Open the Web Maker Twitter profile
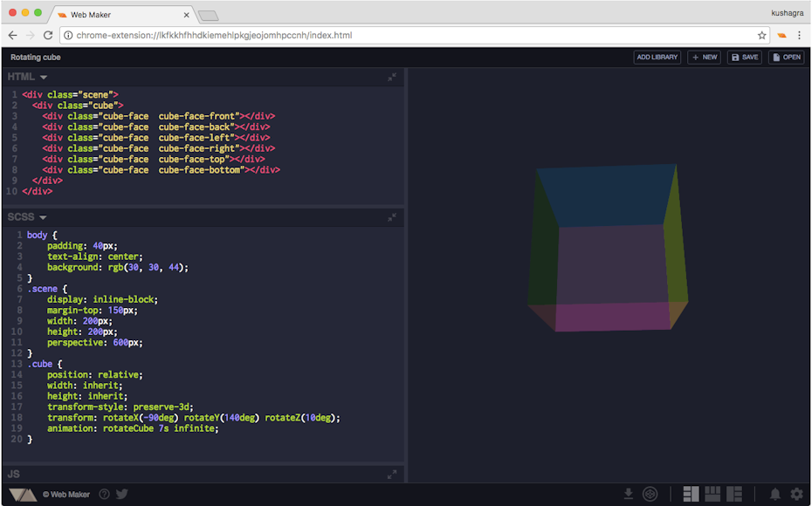Viewport: 812px width, 506px height. [x=121, y=494]
